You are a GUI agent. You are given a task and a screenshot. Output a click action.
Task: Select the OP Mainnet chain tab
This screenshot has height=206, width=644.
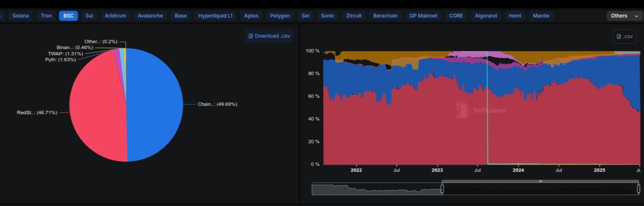pyautogui.click(x=423, y=16)
